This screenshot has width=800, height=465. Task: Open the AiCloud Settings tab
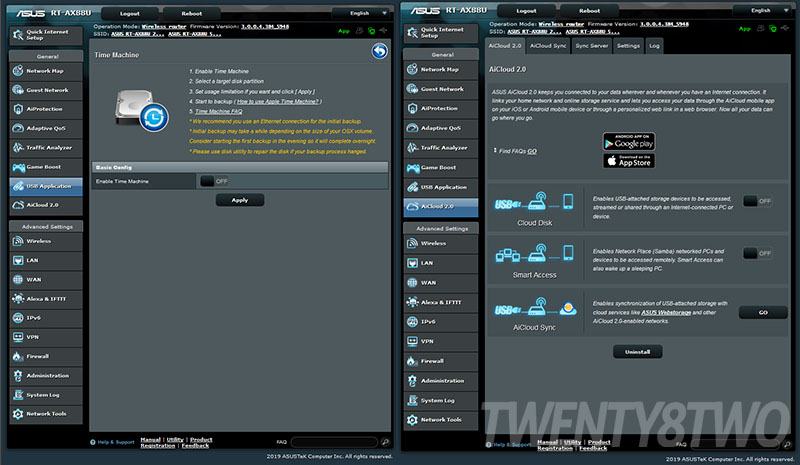coord(628,46)
